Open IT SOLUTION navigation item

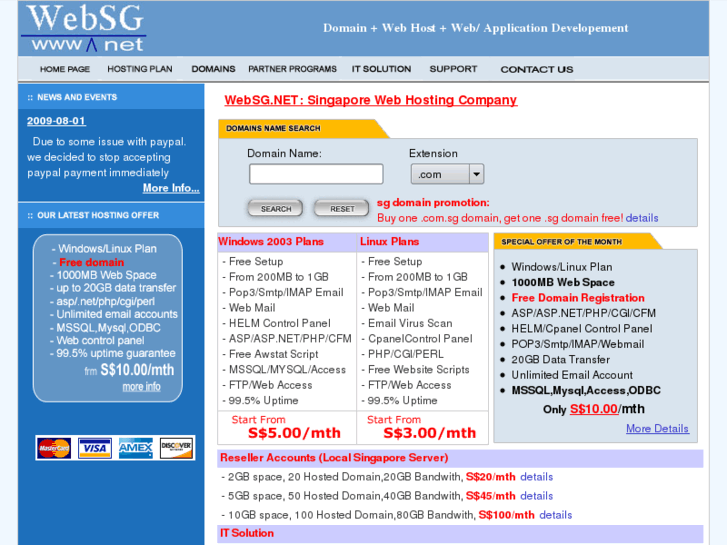tap(381, 69)
